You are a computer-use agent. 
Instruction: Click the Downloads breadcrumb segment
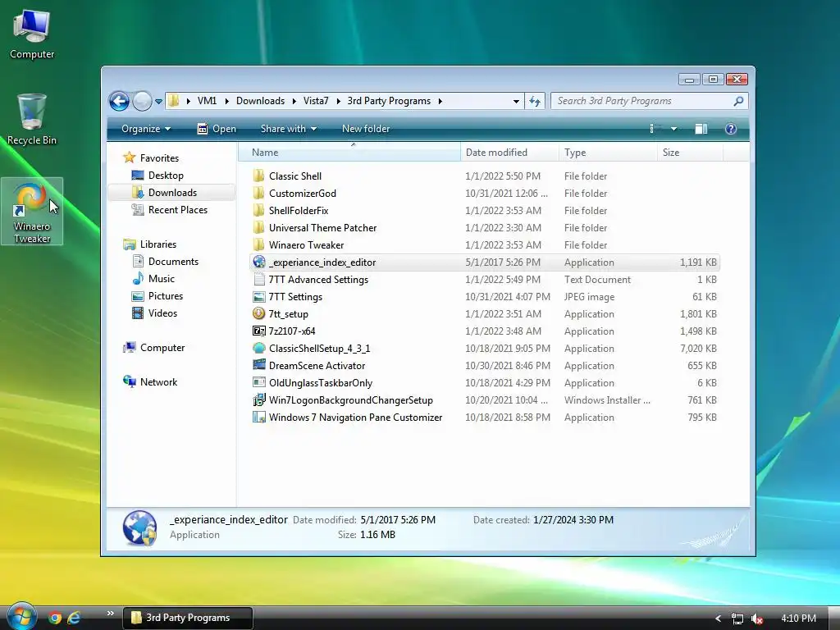point(260,101)
